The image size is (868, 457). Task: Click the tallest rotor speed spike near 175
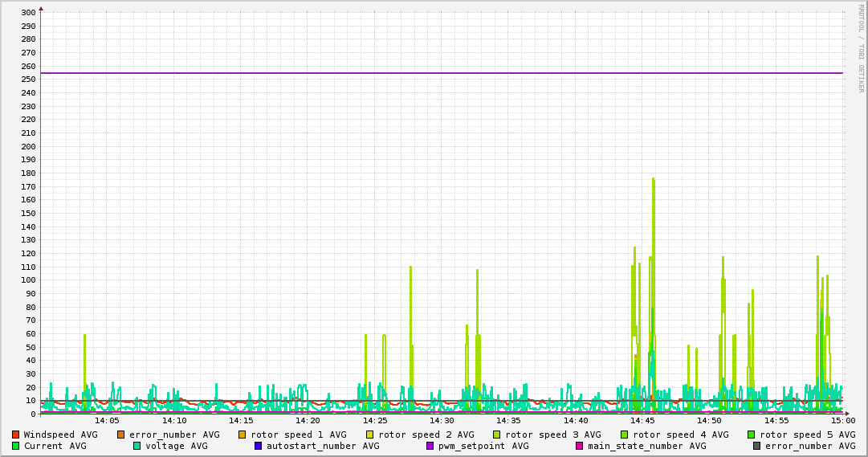[653, 180]
